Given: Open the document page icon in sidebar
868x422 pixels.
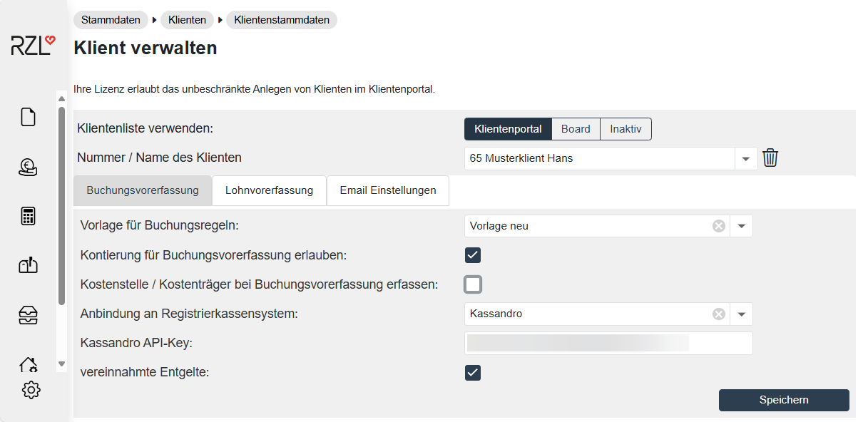Looking at the screenshot, I should point(28,117).
